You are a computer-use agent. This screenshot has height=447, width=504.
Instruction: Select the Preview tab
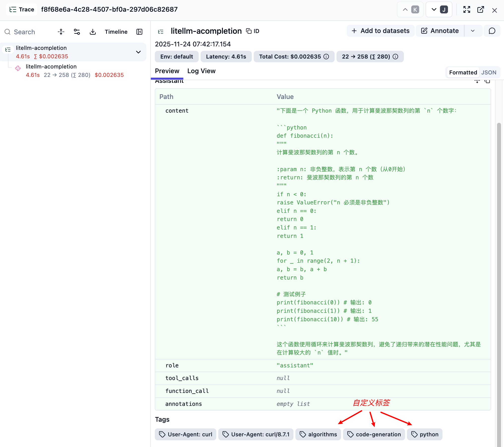[x=167, y=71]
